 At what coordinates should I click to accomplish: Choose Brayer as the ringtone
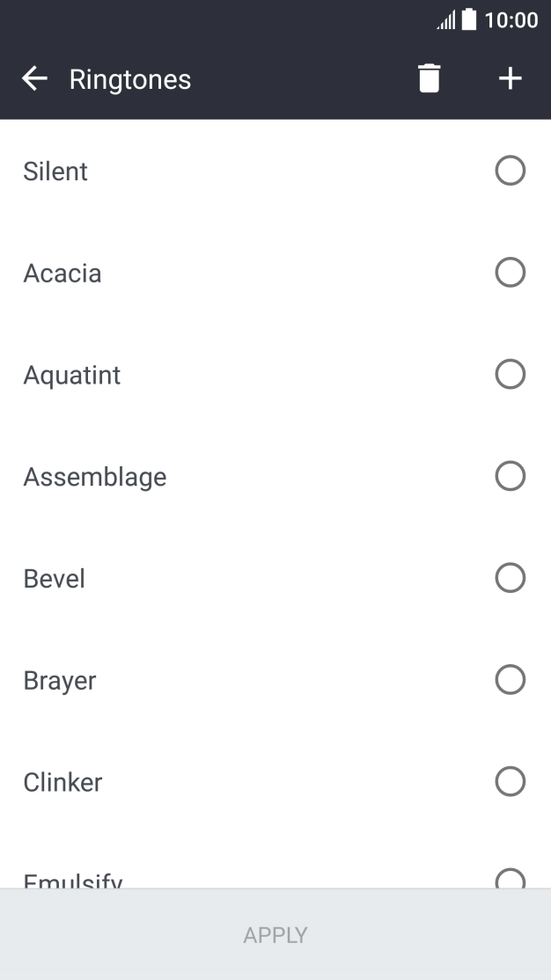(510, 679)
